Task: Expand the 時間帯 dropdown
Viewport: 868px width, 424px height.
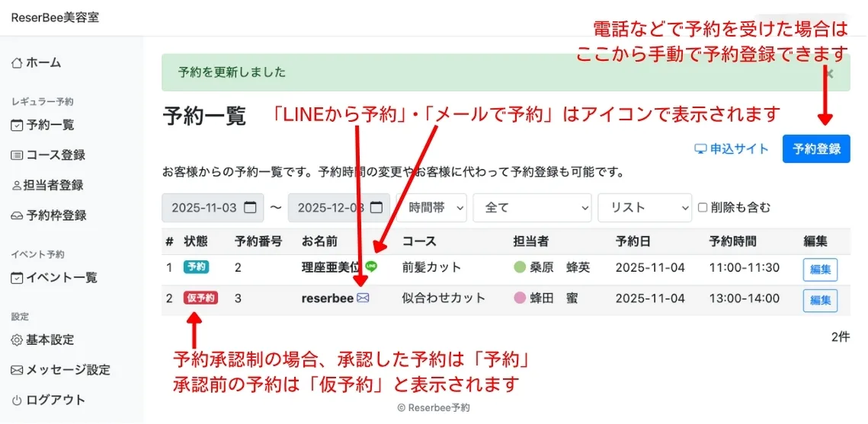Action: click(x=436, y=208)
